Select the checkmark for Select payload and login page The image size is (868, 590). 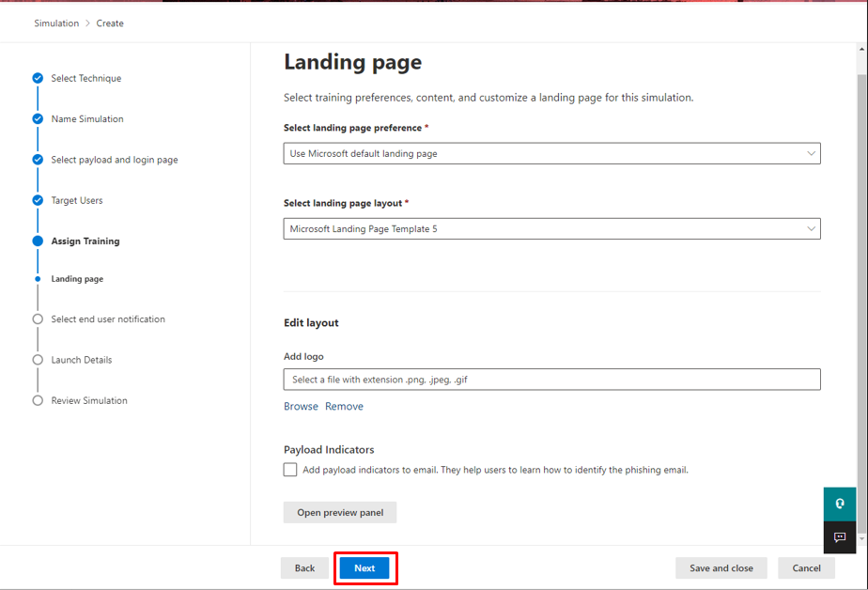click(x=37, y=160)
